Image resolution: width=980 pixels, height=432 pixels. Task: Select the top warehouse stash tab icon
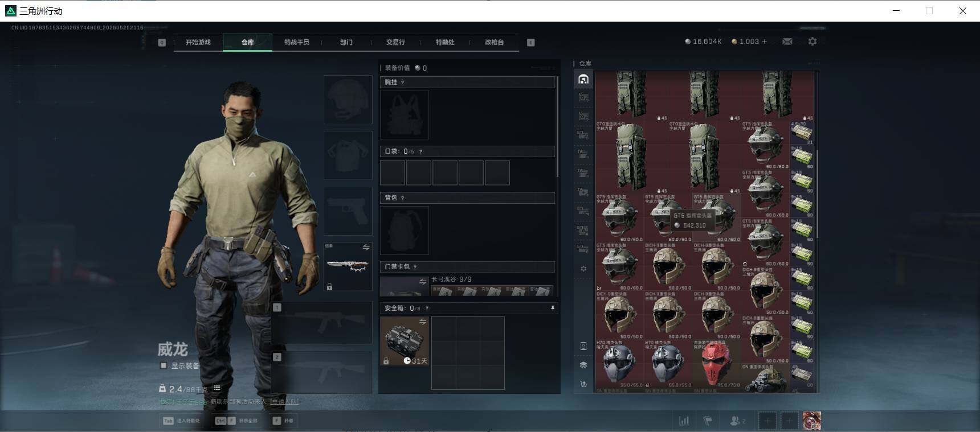pos(583,79)
